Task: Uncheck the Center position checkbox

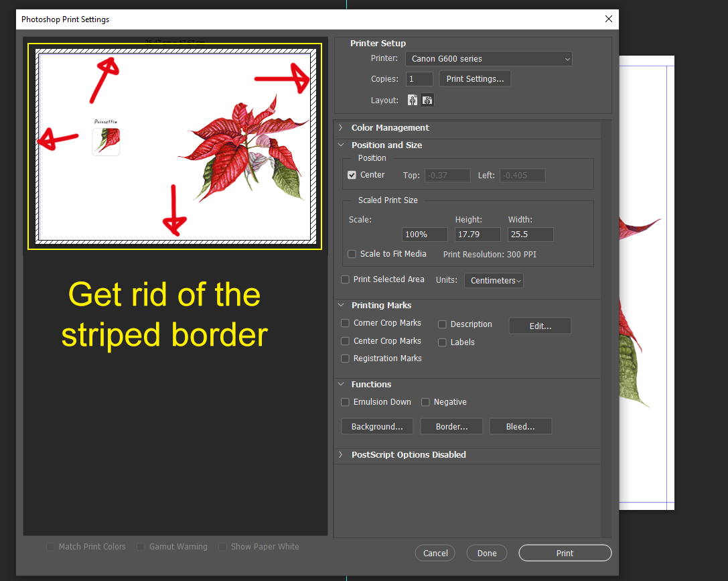Action: coord(352,174)
